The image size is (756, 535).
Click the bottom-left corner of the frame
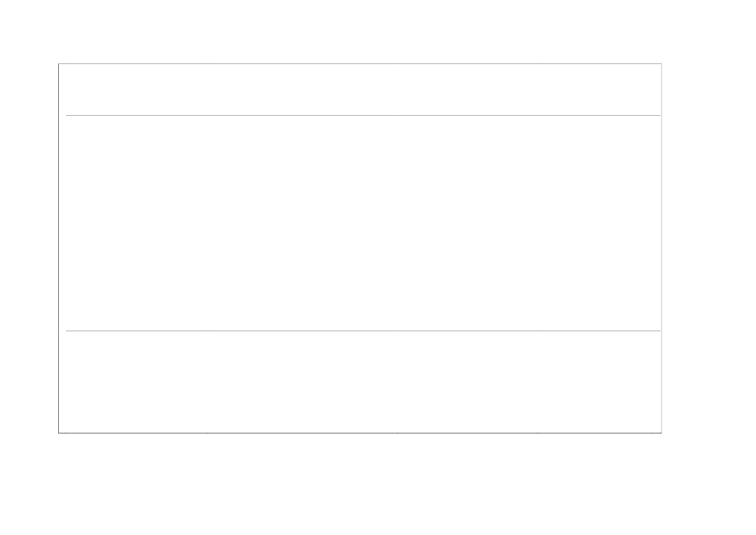[x=59, y=432]
